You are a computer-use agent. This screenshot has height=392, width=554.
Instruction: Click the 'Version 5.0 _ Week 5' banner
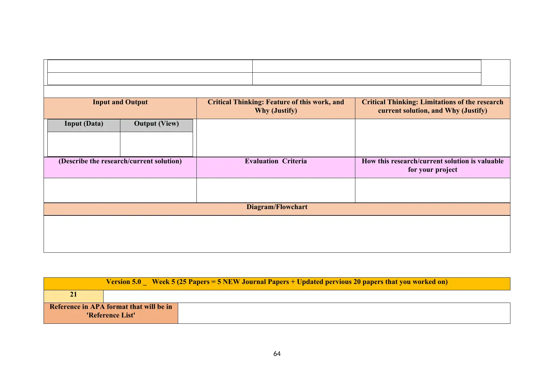tap(277, 284)
